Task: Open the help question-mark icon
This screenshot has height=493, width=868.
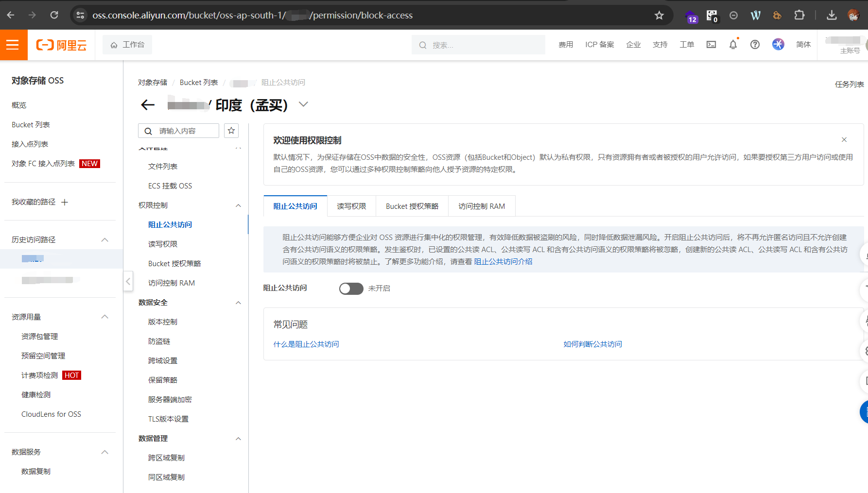Action: 755,45
